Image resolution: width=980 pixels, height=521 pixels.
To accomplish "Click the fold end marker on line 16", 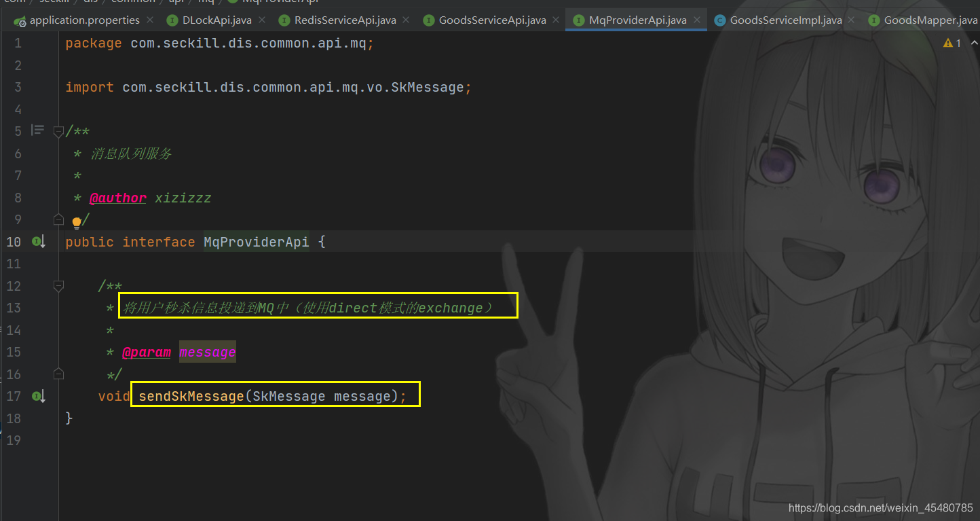I will click(x=58, y=374).
